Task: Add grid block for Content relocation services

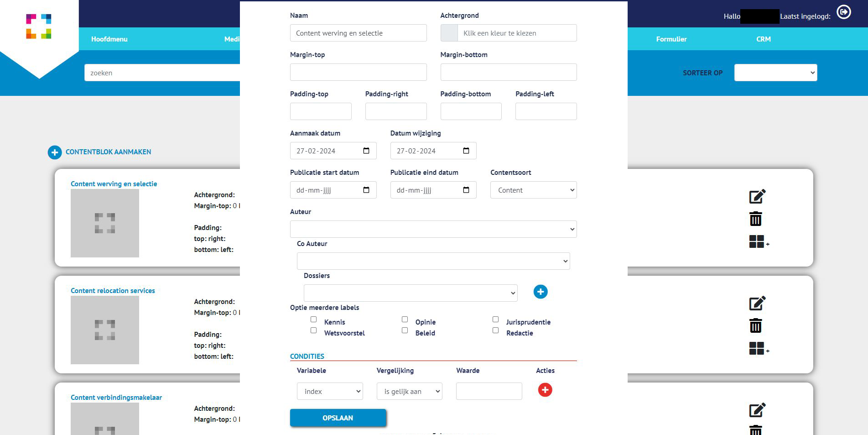Action: (x=759, y=348)
